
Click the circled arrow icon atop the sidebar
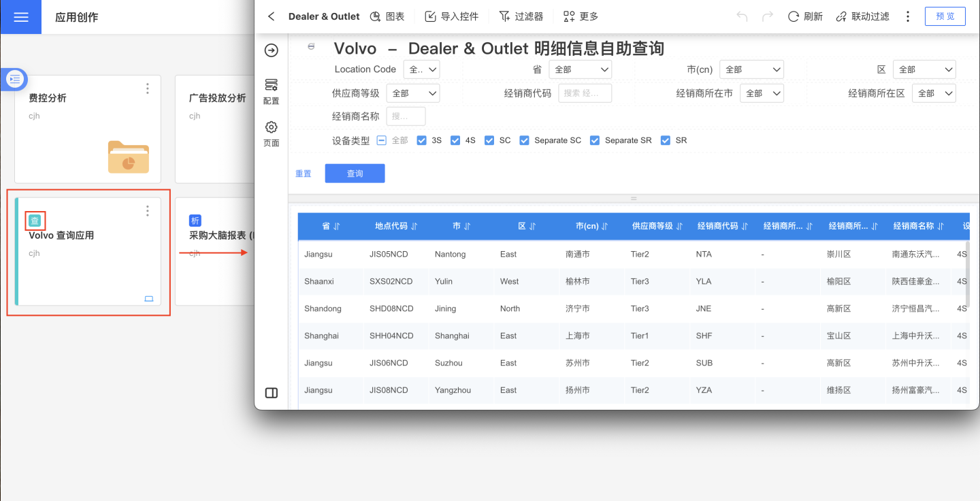click(x=271, y=50)
